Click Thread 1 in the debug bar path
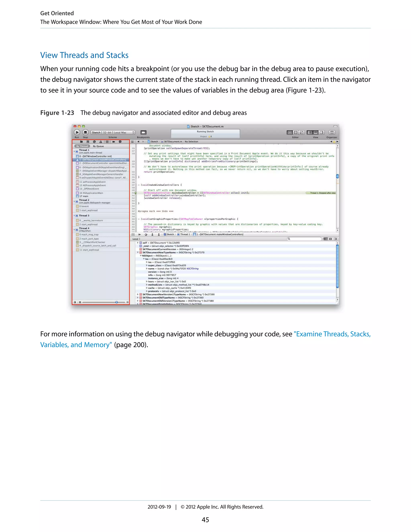 pos(183,234)
